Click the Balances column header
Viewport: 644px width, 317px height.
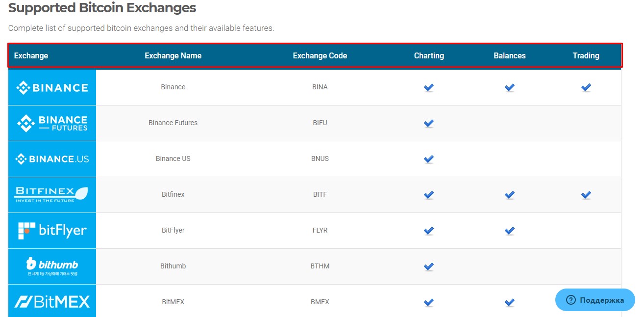pos(510,55)
